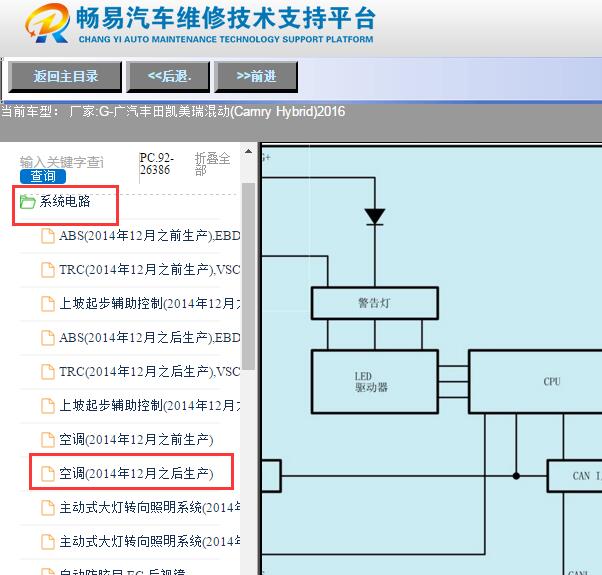The image size is (602, 575).
Task: Click the CPU block in diagram
Action: (x=536, y=382)
